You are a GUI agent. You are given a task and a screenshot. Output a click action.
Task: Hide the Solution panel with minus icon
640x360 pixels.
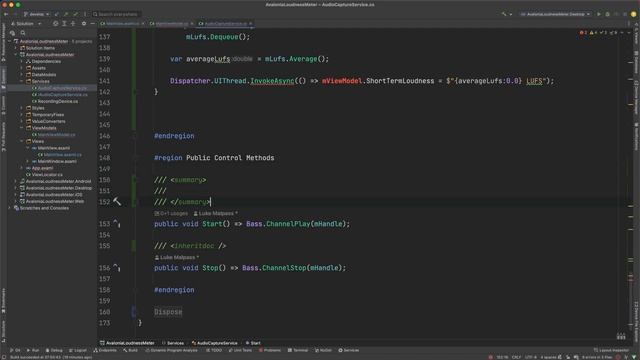click(x=92, y=24)
